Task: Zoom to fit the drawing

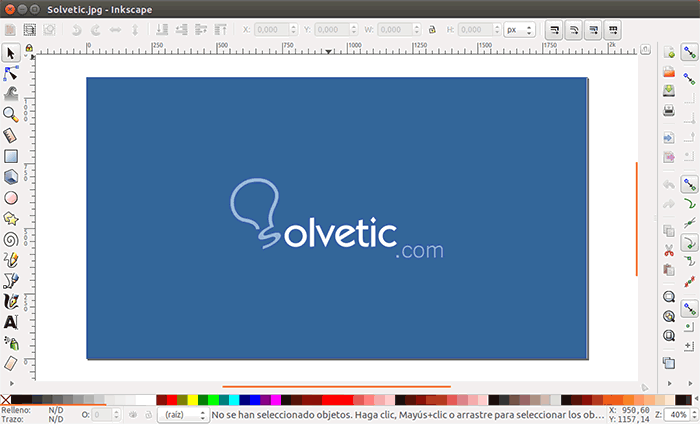Action: pos(669,316)
